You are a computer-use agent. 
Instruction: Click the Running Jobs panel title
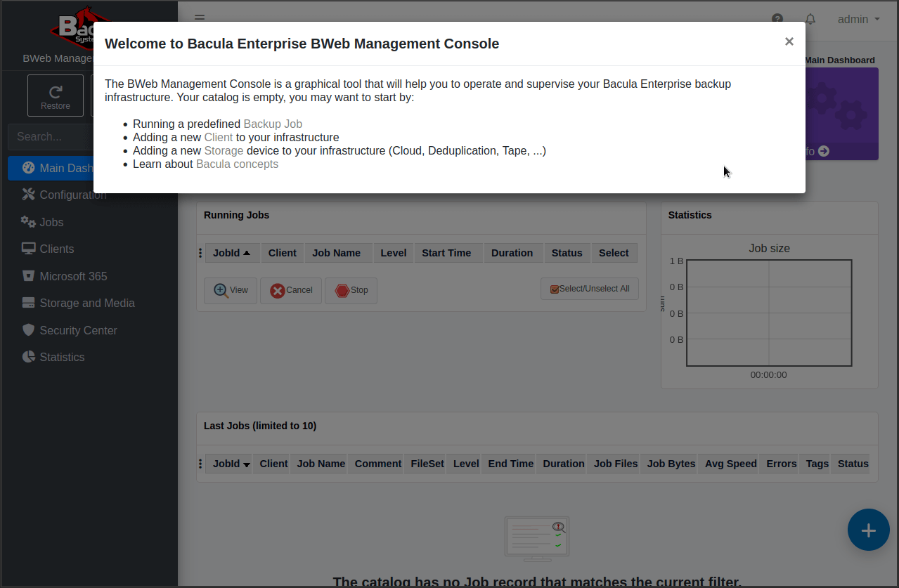(x=237, y=215)
